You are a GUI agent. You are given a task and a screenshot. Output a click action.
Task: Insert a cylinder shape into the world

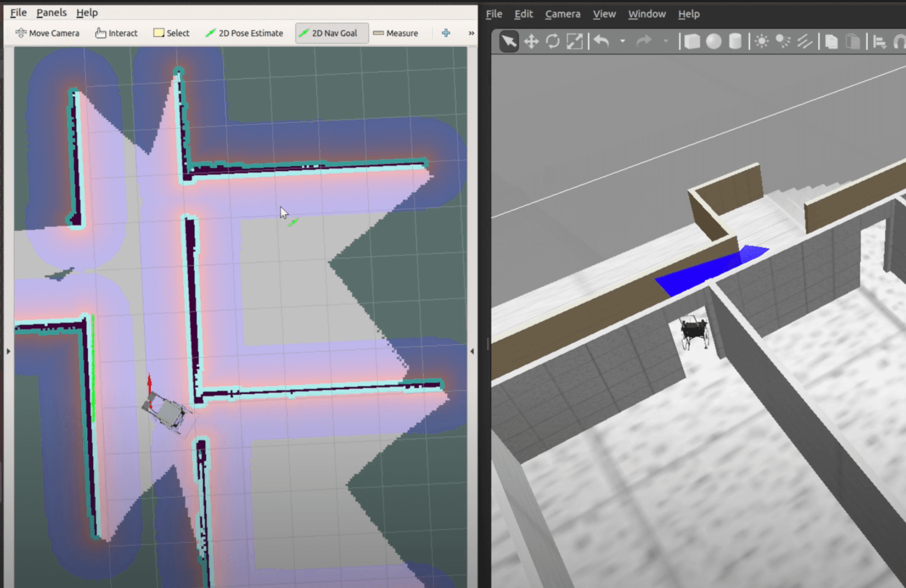tap(735, 41)
